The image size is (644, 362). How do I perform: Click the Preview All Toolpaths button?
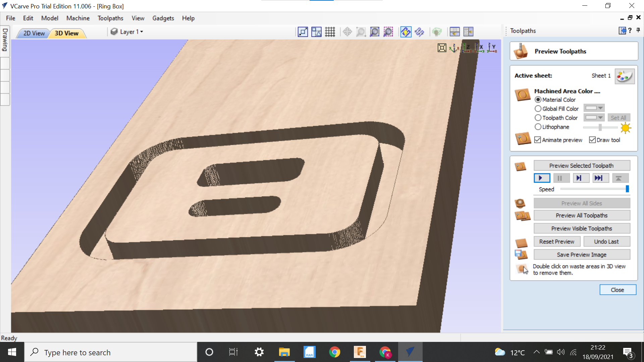coord(582,215)
